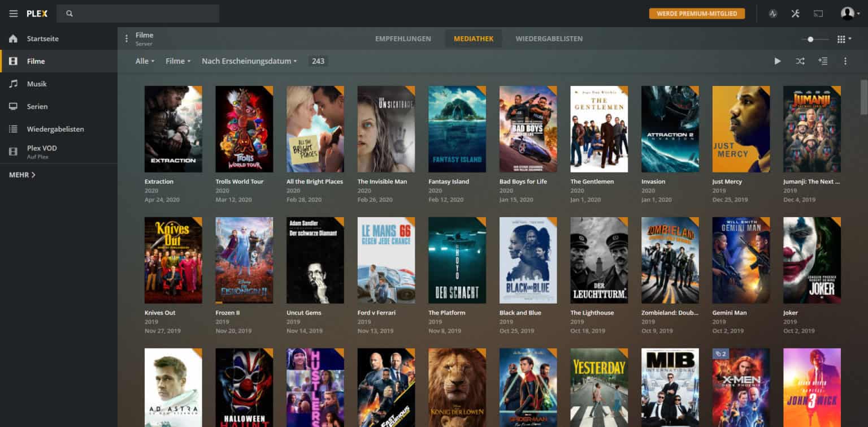Image resolution: width=868 pixels, height=427 pixels.
Task: Click Werde Premium-Mitglied button
Action: click(x=697, y=14)
